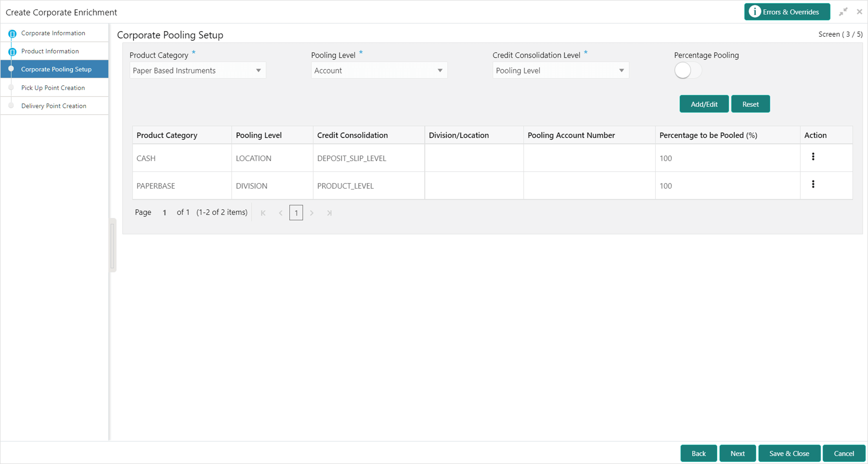The width and height of the screenshot is (868, 464).
Task: Go to next page of pooling table
Action: click(x=312, y=213)
